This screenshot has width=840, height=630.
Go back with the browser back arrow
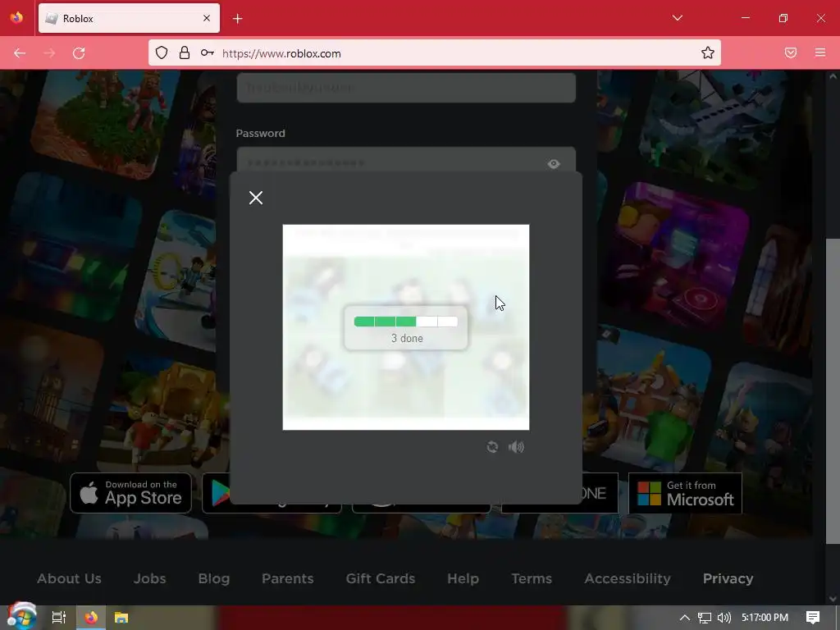20,53
